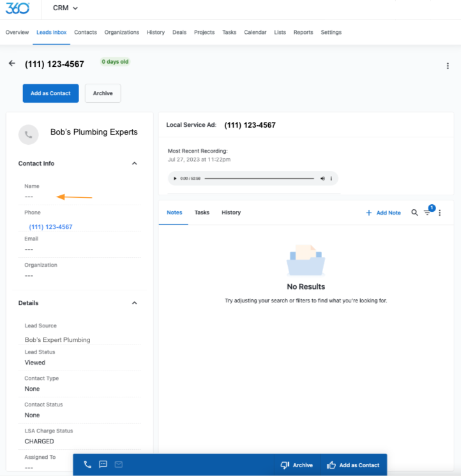
Task: Collapse the Details section
Action: 134,303
